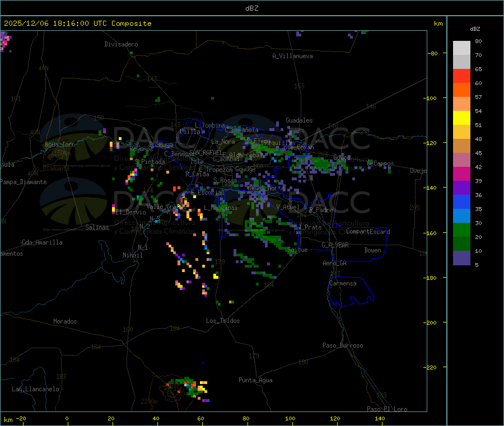Select the slate 5-10 dBZ legend swatch

point(461,258)
